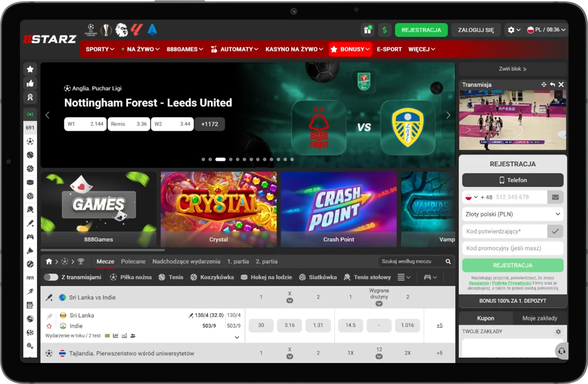Open the TWOJE ZAKŁADY settings gear
This screenshot has height=384, width=588.
point(558,332)
